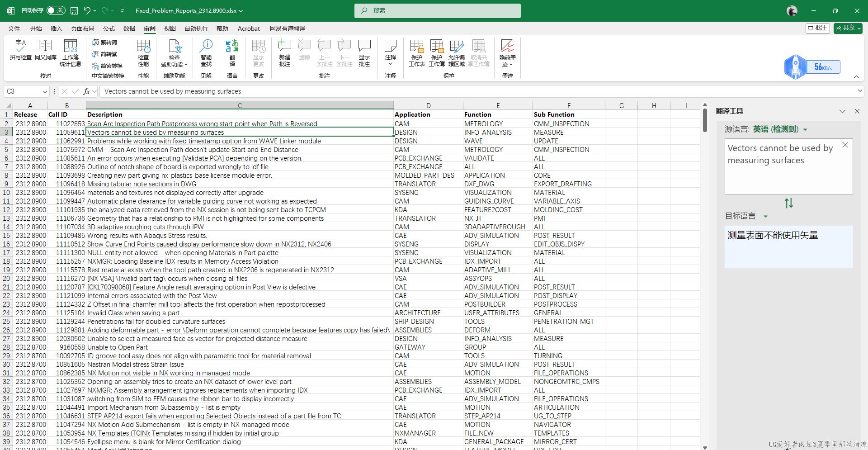Clear the translator source text
Viewport: 868px width, 450px height.
845,145
